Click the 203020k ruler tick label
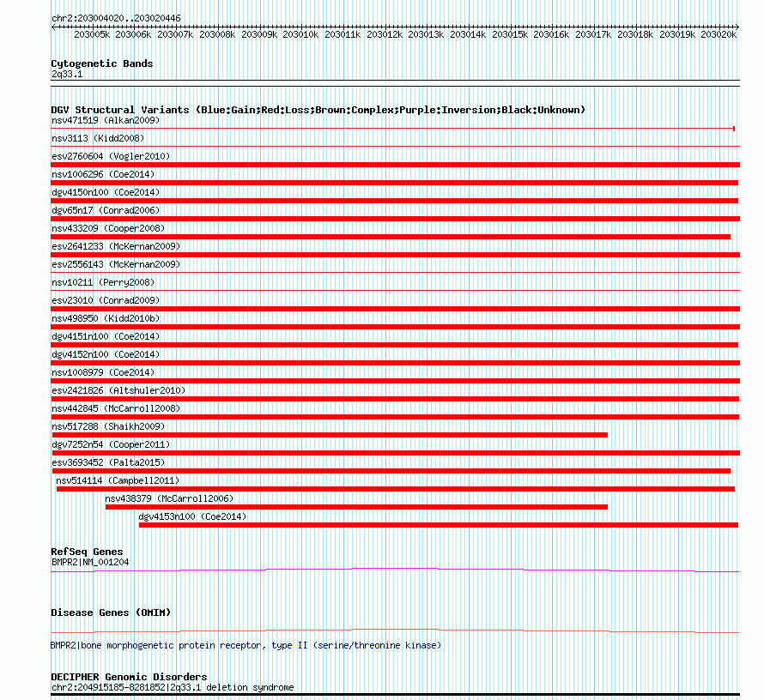 pyautogui.click(x=719, y=34)
